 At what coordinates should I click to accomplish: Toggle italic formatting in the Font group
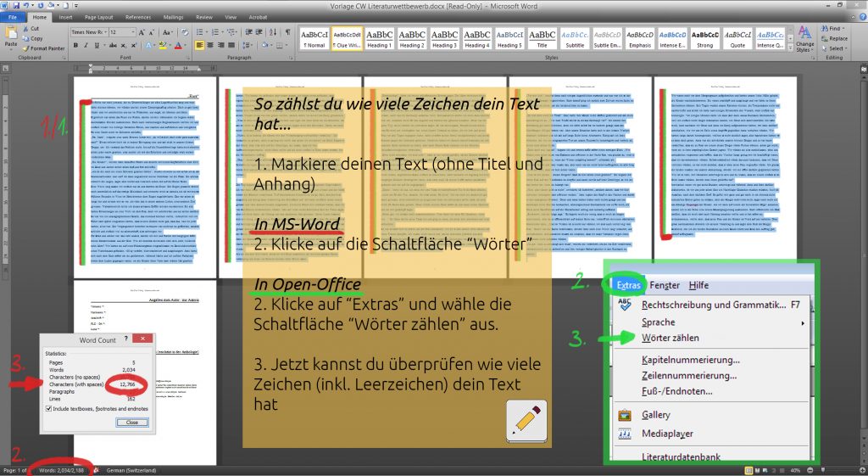click(85, 45)
